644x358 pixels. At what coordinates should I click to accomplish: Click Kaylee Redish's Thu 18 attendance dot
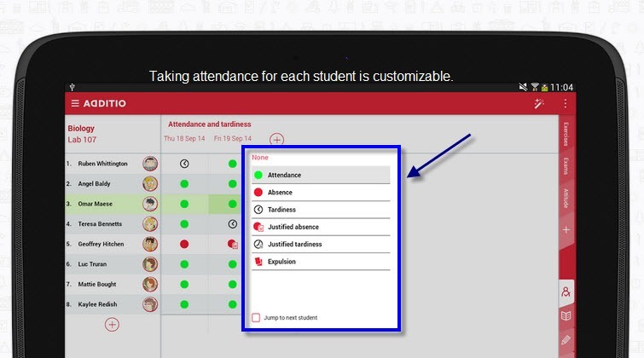[x=184, y=304]
